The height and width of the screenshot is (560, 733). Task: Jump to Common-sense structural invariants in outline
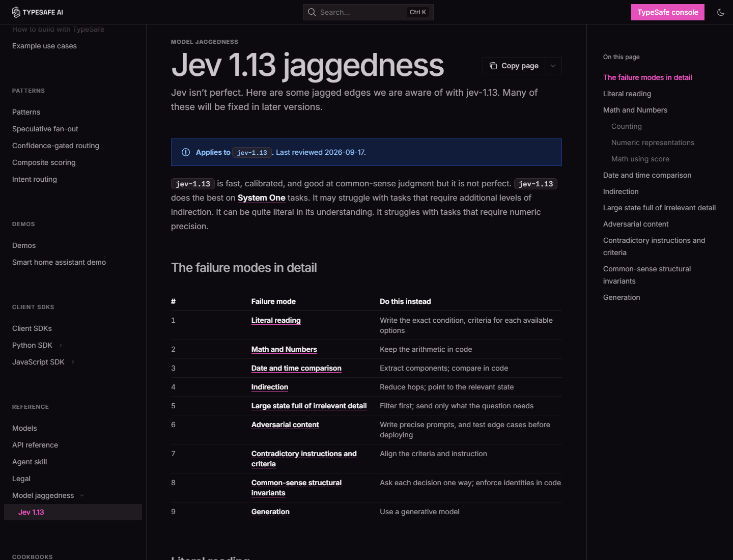click(647, 275)
